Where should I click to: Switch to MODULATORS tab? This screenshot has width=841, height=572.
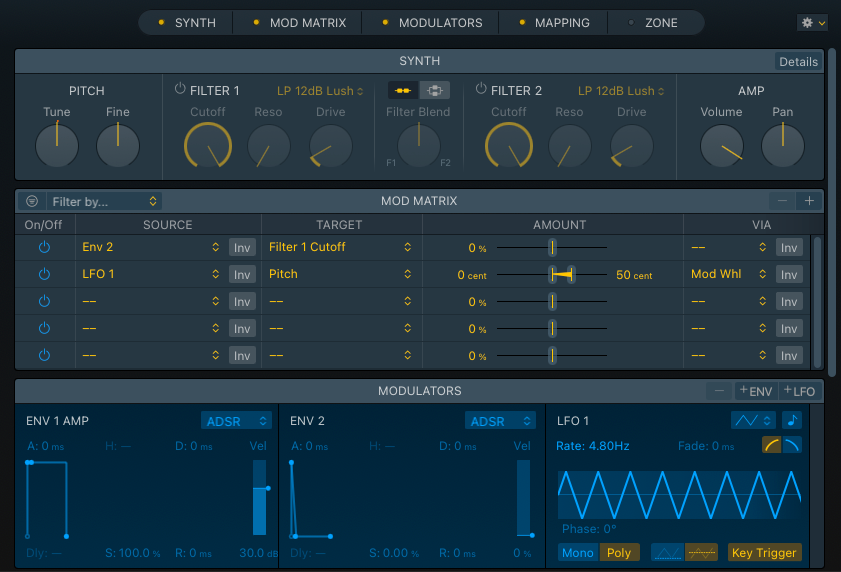pos(432,23)
